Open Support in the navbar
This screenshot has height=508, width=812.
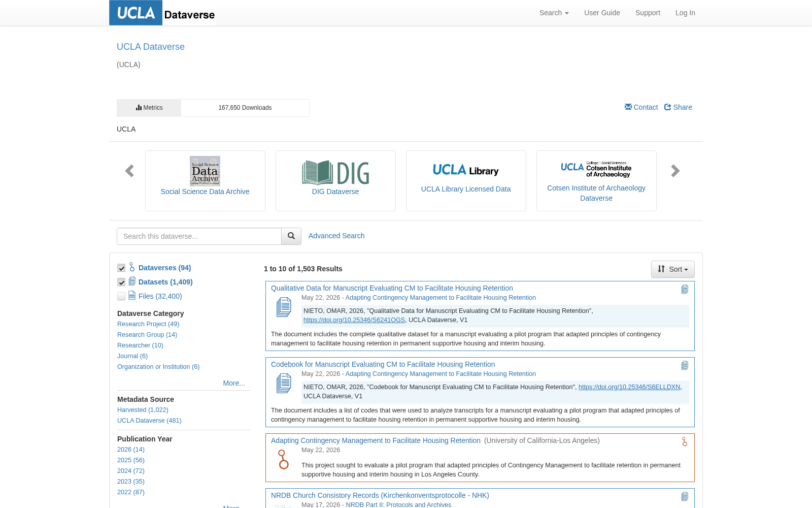648,13
